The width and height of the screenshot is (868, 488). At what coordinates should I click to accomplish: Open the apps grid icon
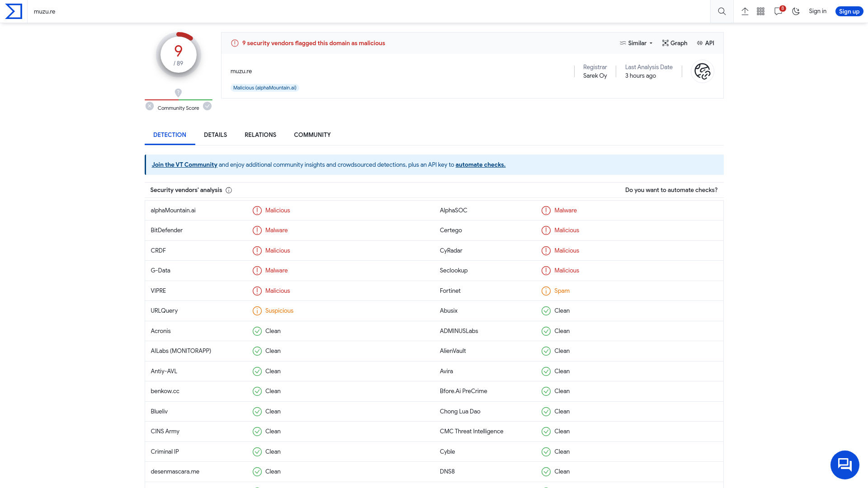click(761, 11)
